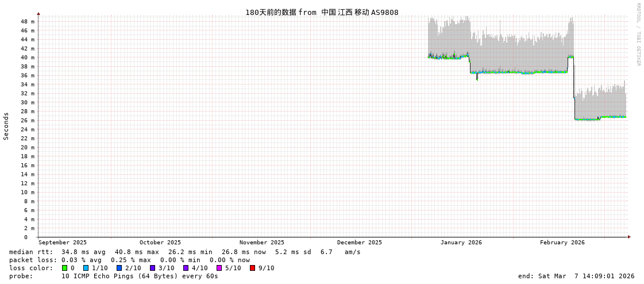Select the red 9/10 loss swatch
The width and height of the screenshot is (644, 284).
[252, 268]
